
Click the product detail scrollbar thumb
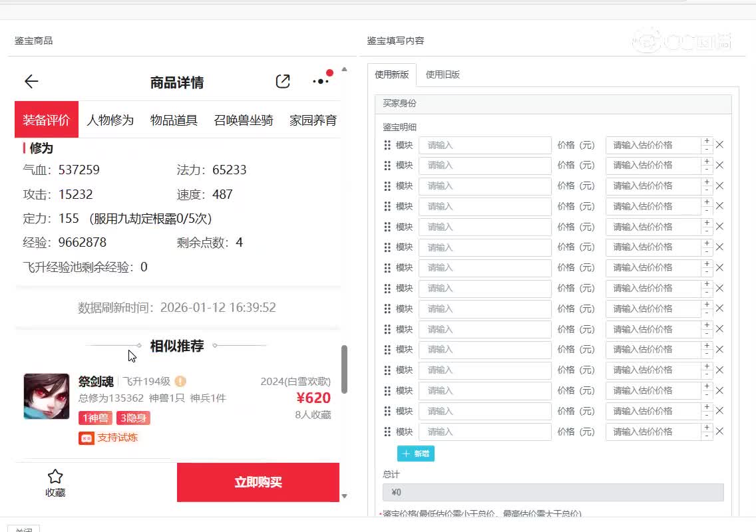pyautogui.click(x=344, y=369)
